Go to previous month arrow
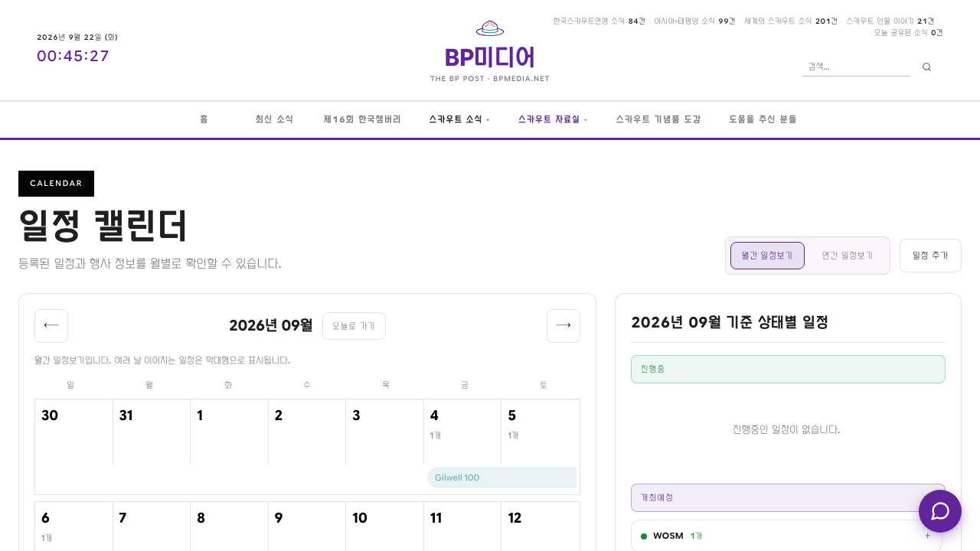 [x=51, y=326]
